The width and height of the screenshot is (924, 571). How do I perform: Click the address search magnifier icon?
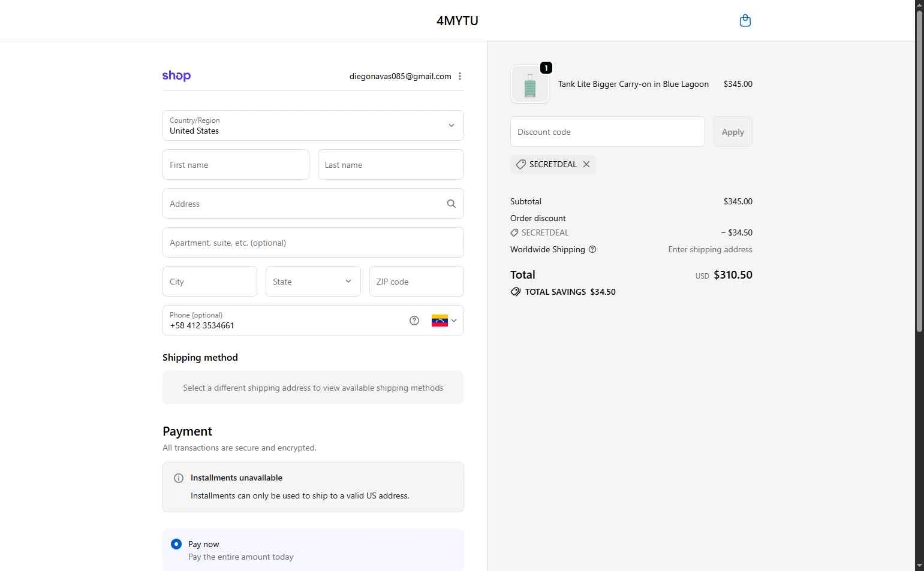click(452, 204)
